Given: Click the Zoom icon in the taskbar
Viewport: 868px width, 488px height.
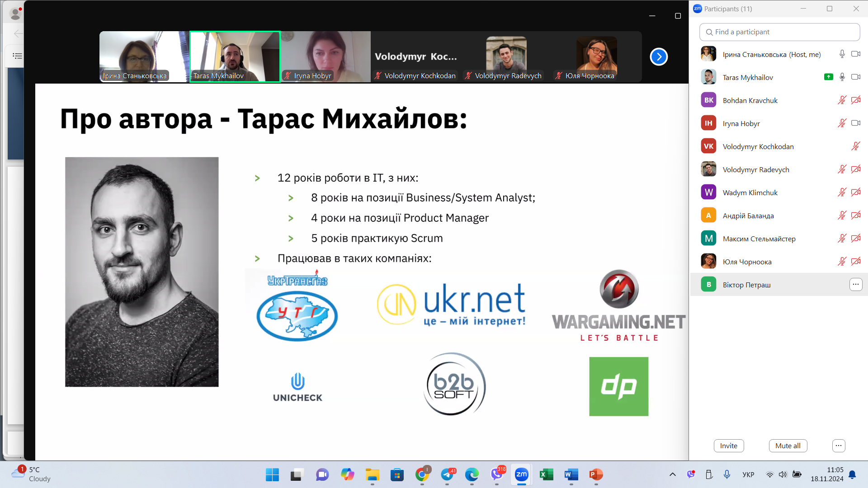Looking at the screenshot, I should pyautogui.click(x=521, y=474).
